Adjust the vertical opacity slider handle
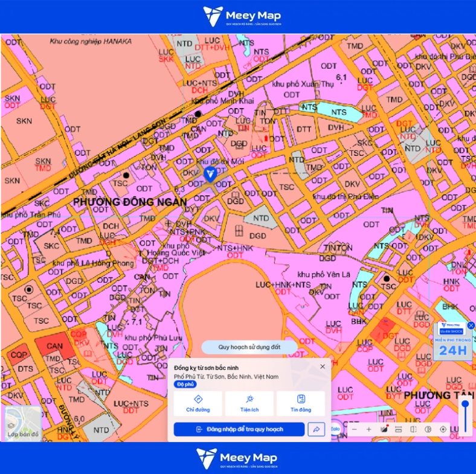Image resolution: width=476 pixels, height=474 pixels. [x=465, y=404]
